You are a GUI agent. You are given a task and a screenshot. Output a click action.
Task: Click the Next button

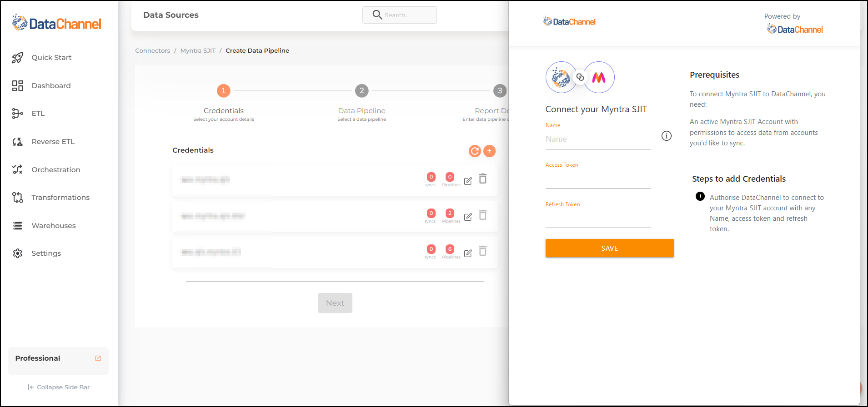click(x=335, y=303)
